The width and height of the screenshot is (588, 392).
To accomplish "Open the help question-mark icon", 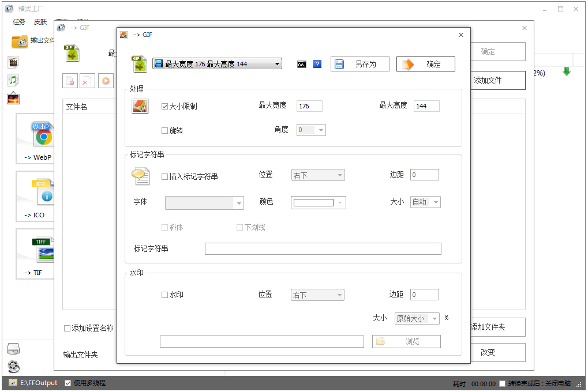I will pos(317,64).
